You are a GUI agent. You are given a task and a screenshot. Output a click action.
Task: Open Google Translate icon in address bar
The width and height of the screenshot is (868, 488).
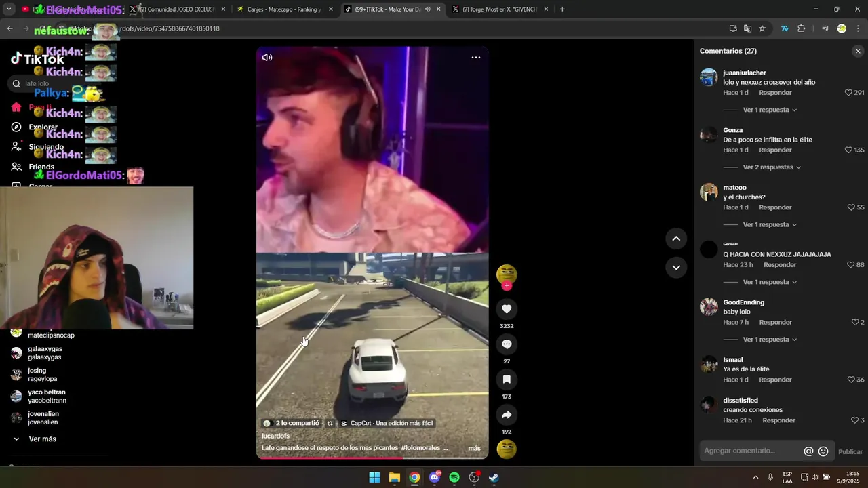747,28
